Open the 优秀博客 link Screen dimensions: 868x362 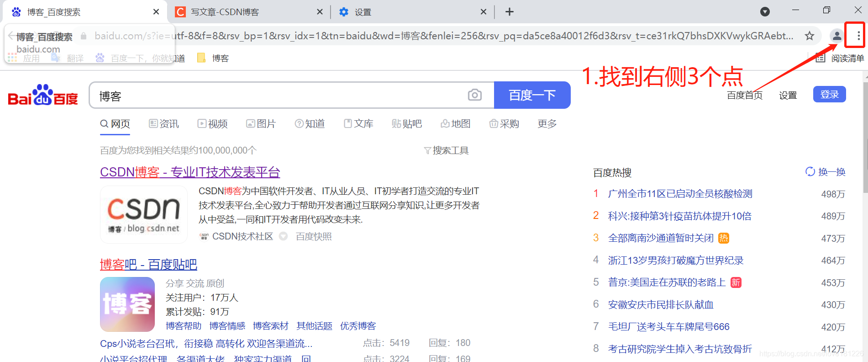[358, 326]
